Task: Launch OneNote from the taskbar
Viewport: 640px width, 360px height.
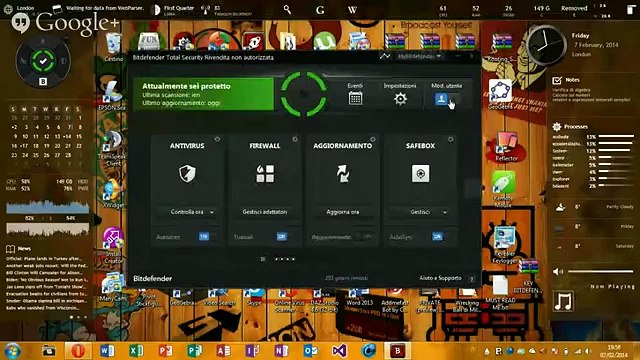Action: pos(281,351)
